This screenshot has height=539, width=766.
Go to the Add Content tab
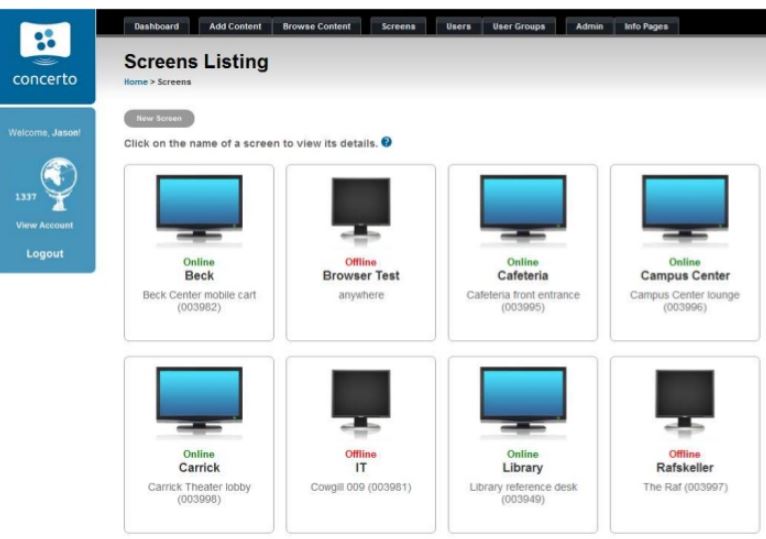tap(235, 26)
